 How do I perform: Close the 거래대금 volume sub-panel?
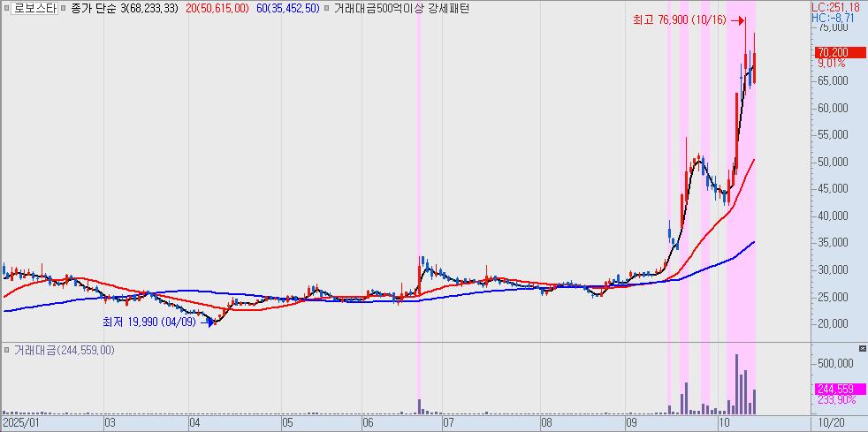click(x=862, y=348)
